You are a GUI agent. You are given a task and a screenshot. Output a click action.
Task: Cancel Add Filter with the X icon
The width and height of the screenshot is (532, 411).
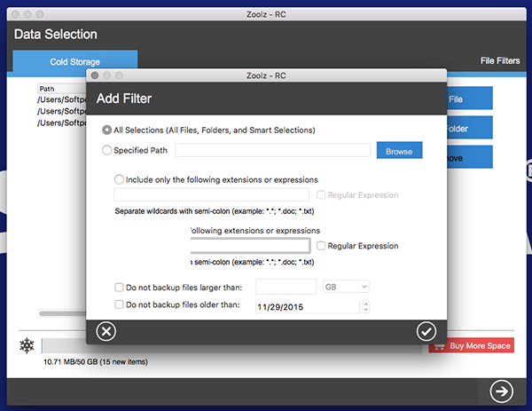(106, 331)
